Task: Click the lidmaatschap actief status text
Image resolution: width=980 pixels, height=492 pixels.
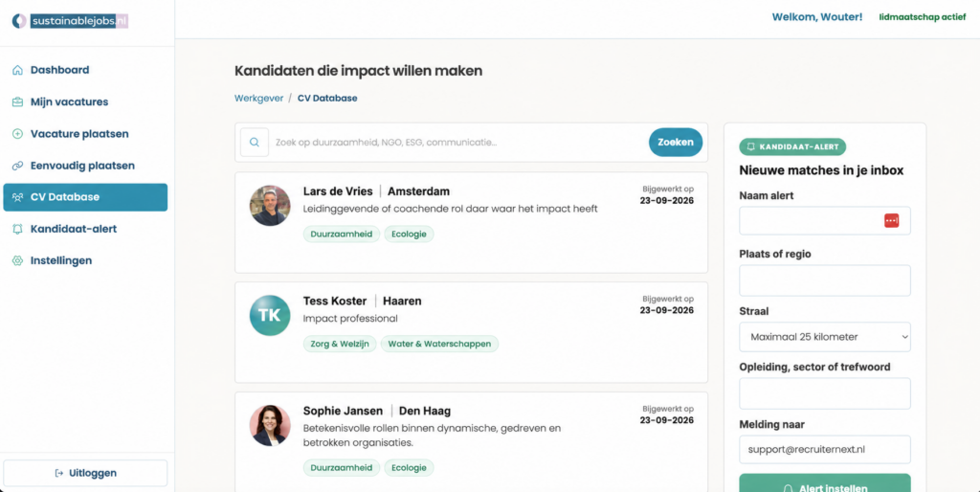Action: coord(923,17)
